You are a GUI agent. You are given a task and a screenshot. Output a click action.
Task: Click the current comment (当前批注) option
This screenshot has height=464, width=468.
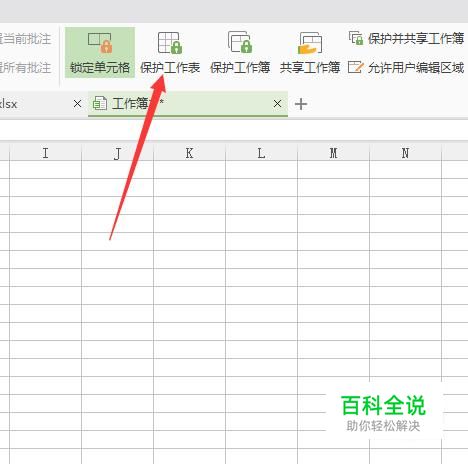pos(25,39)
